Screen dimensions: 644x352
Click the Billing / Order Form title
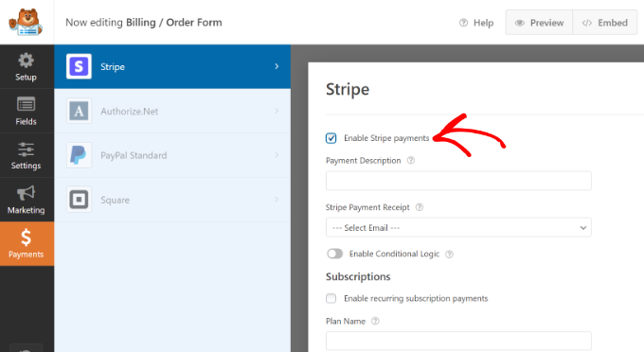[x=173, y=22]
